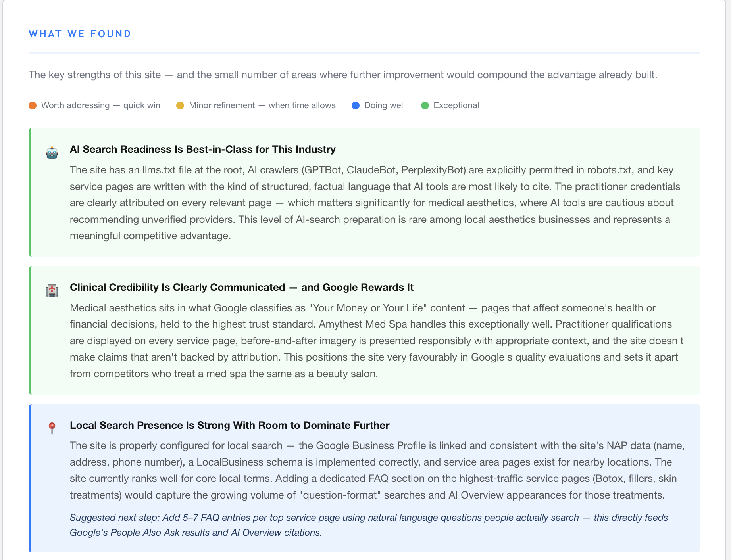Click the italic 'Suggested next step' text
731x560 pixels.
(369, 525)
